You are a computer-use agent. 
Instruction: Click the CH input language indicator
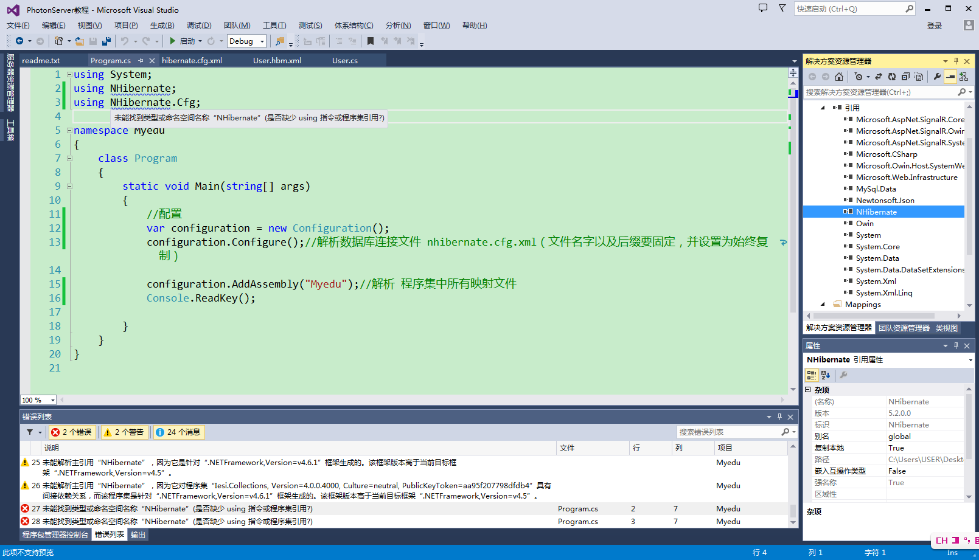pos(942,540)
